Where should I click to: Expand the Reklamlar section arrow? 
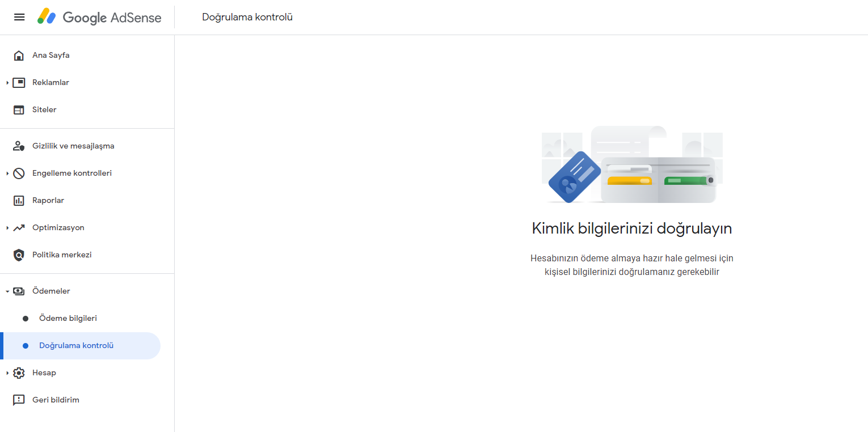pos(7,83)
